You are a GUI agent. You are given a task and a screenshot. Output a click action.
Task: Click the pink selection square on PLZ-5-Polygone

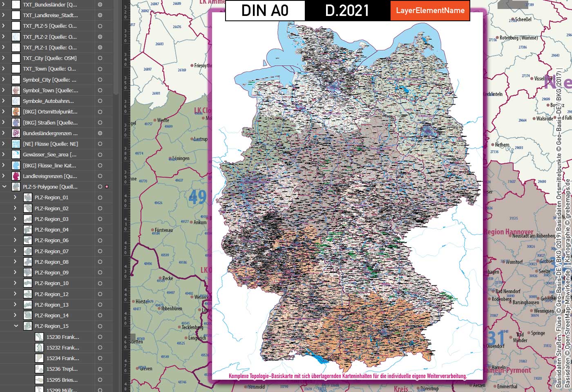tap(107, 187)
